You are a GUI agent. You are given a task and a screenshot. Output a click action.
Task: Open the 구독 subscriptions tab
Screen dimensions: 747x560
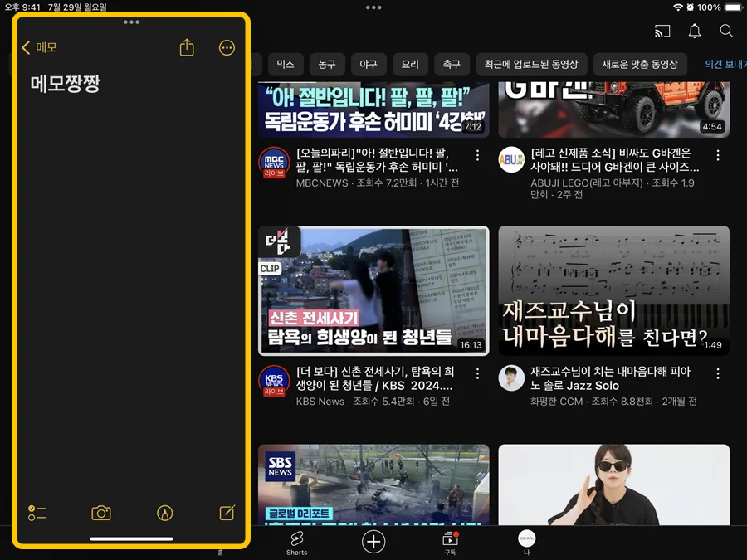(448, 542)
